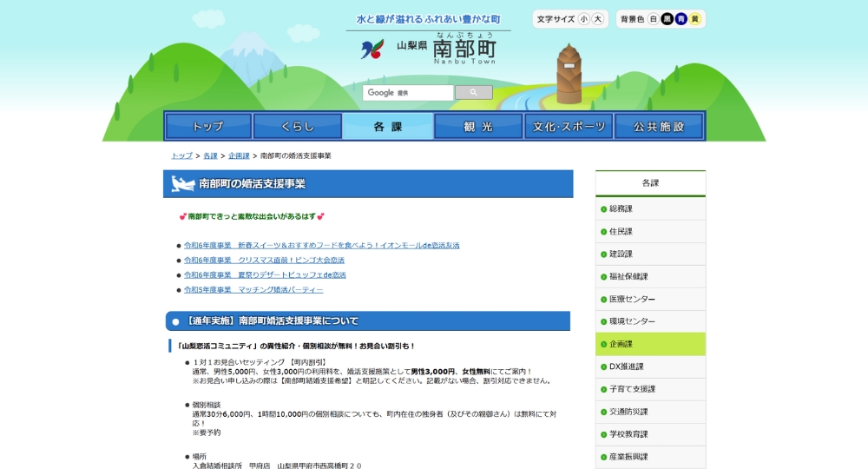The width and height of the screenshot is (868, 469).
Task: Switch background color to black (黒)
Action: tap(667, 19)
